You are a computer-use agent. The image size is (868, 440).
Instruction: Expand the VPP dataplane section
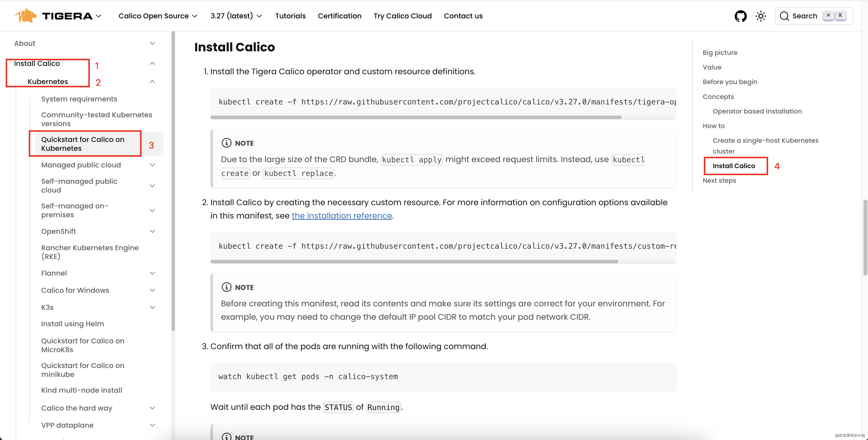pyautogui.click(x=152, y=425)
